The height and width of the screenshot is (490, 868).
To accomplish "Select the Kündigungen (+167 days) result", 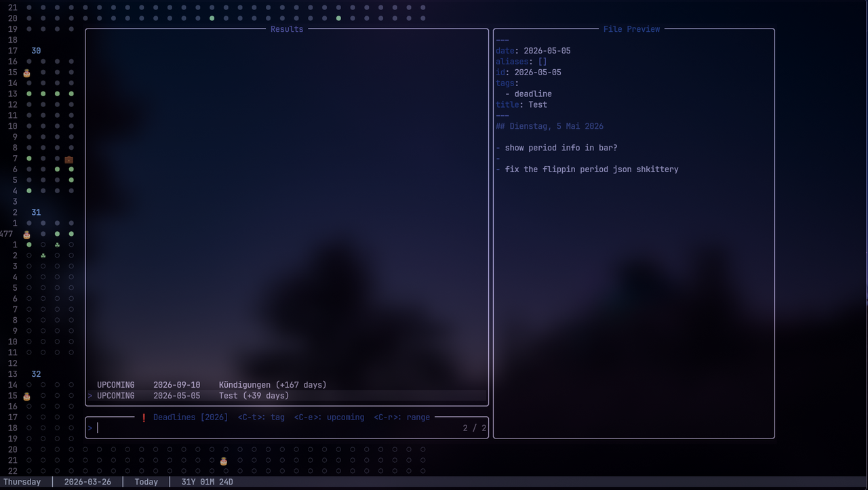I will (x=286, y=385).
